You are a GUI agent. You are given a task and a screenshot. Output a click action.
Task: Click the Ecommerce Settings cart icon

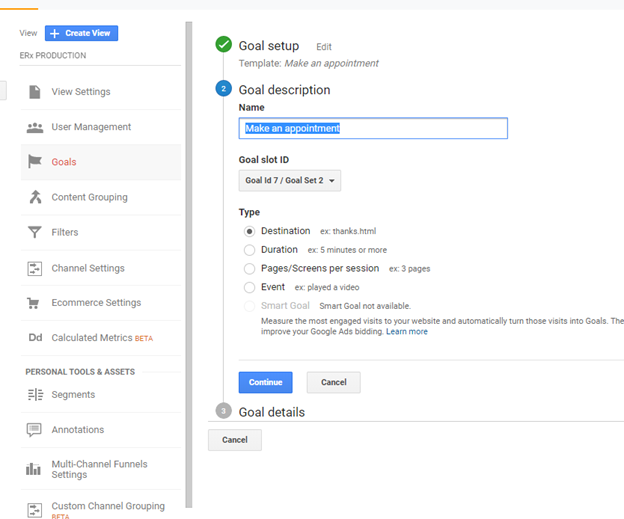click(33, 303)
